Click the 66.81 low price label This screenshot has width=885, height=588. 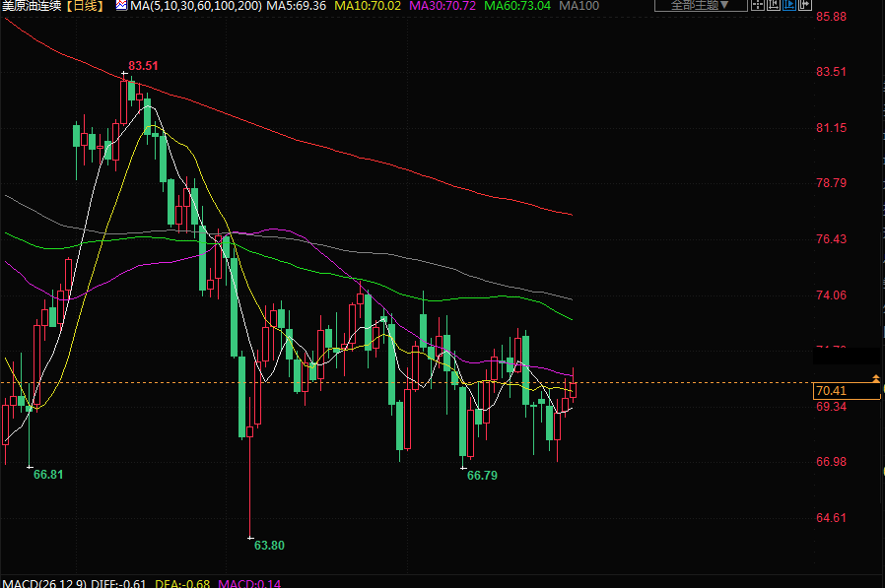48,474
